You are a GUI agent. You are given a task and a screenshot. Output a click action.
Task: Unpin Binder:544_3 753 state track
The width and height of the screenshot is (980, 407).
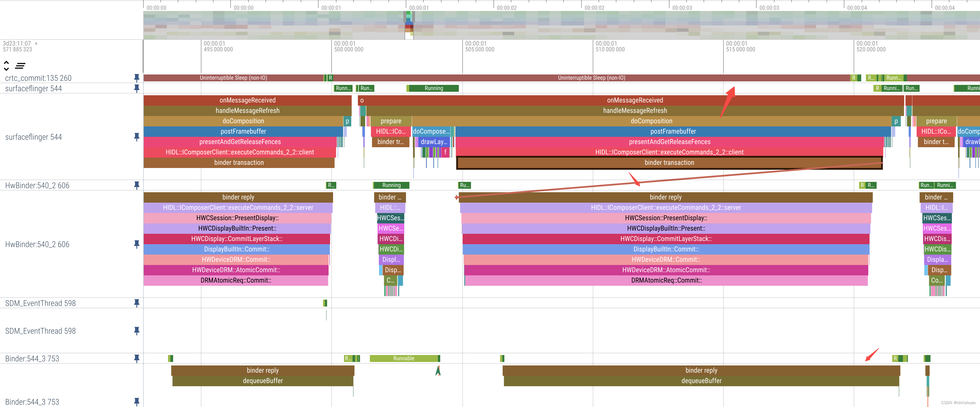136,358
